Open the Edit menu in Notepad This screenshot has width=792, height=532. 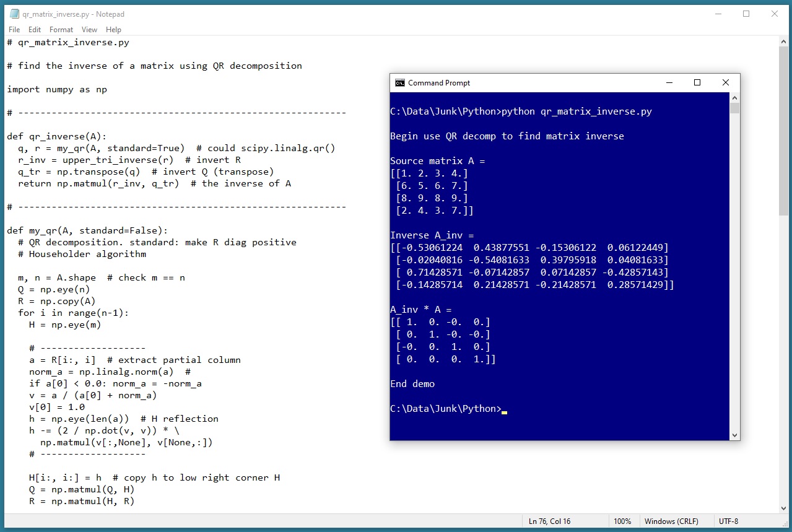(35, 30)
